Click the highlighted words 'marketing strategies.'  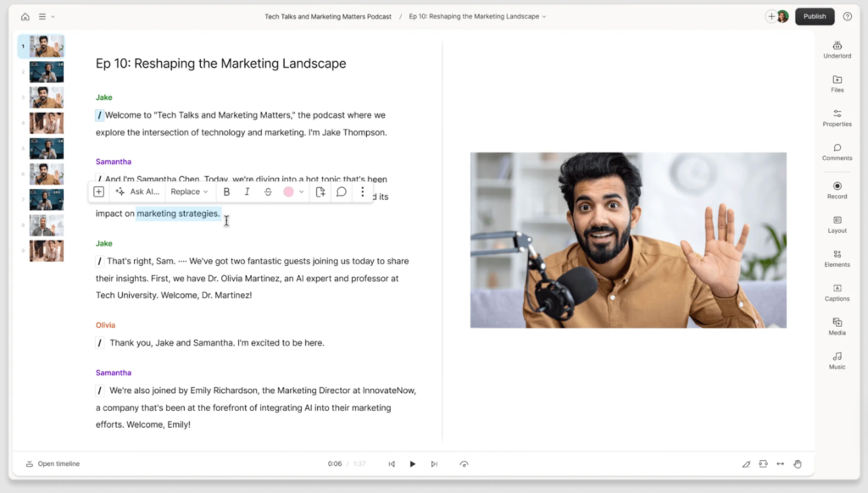click(178, 213)
